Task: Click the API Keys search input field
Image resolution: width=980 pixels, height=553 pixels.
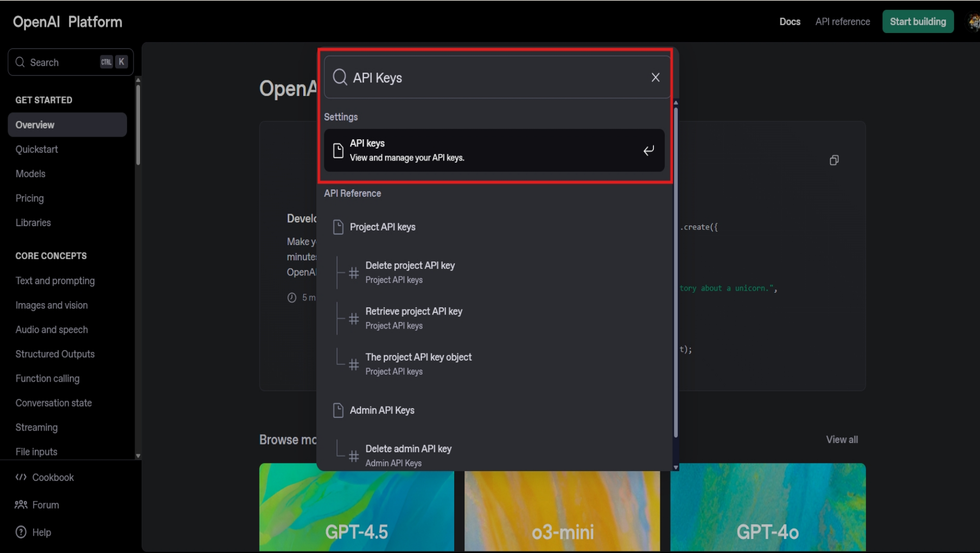Action: 497,78
